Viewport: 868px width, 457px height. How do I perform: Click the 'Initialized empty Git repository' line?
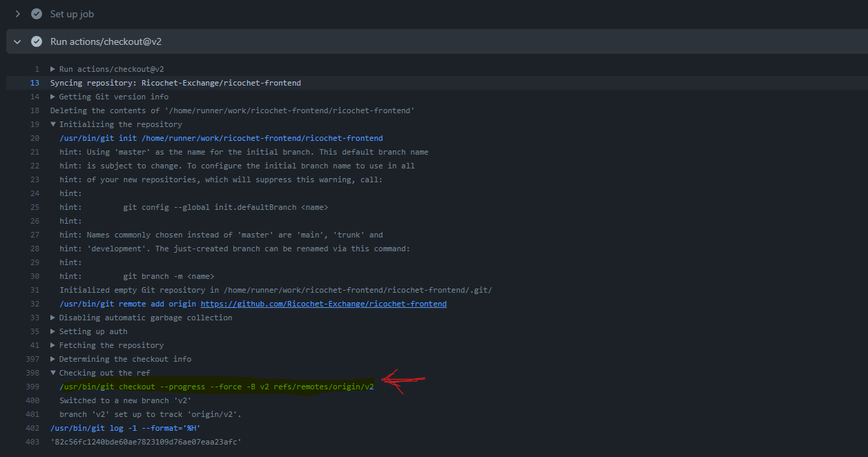pos(276,290)
